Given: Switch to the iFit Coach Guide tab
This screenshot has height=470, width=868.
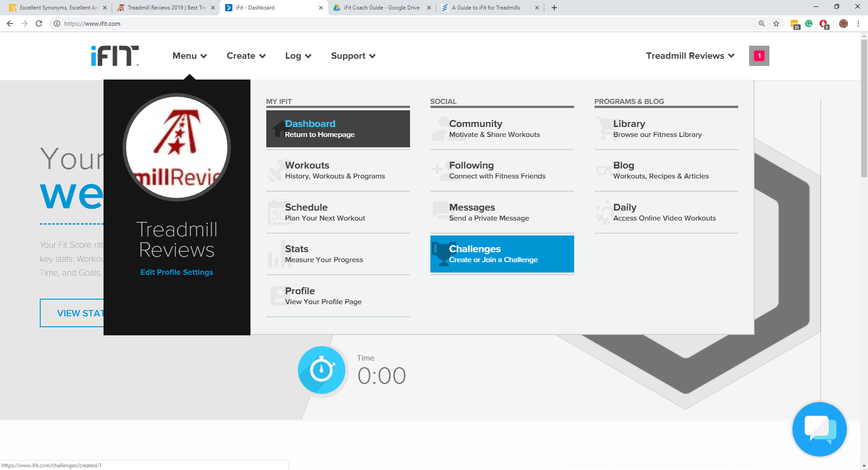Looking at the screenshot, I should (x=382, y=8).
